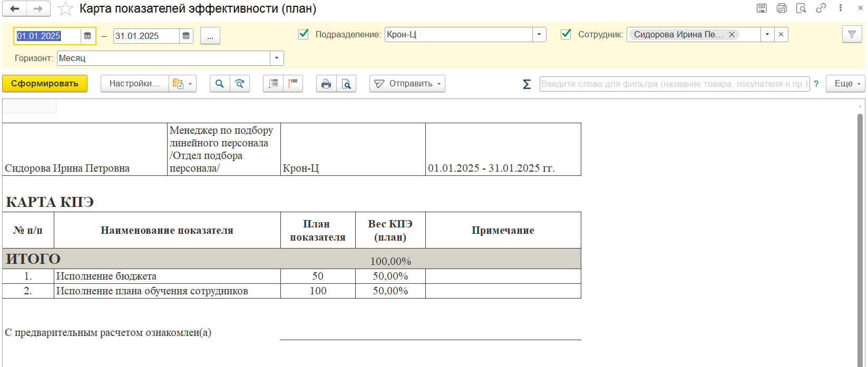Expand the Подразделение dropdown arrow
The image size is (868, 367).
[539, 34]
